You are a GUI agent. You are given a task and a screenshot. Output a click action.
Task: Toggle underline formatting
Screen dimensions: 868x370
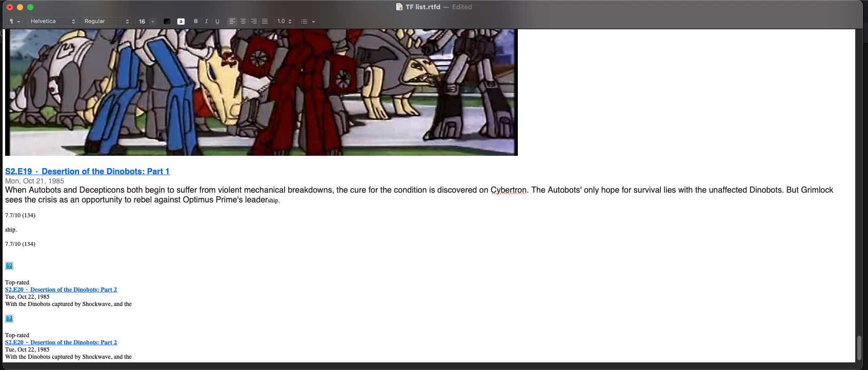tap(217, 22)
